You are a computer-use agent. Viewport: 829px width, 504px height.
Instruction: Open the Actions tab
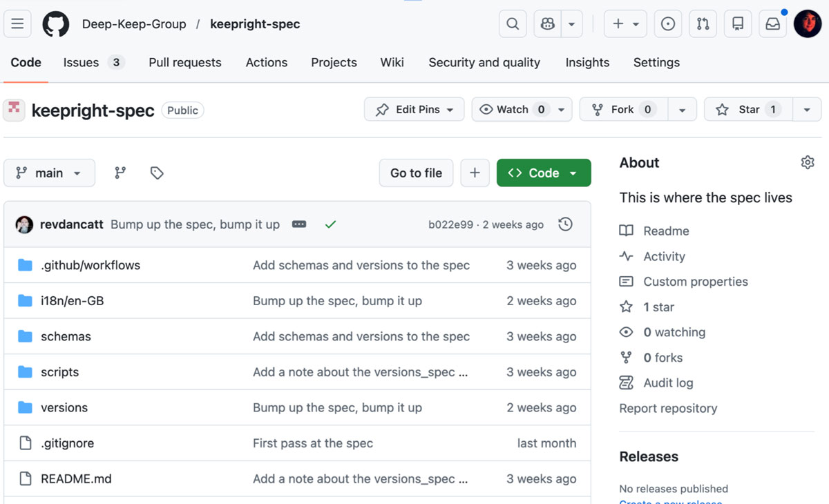[267, 62]
